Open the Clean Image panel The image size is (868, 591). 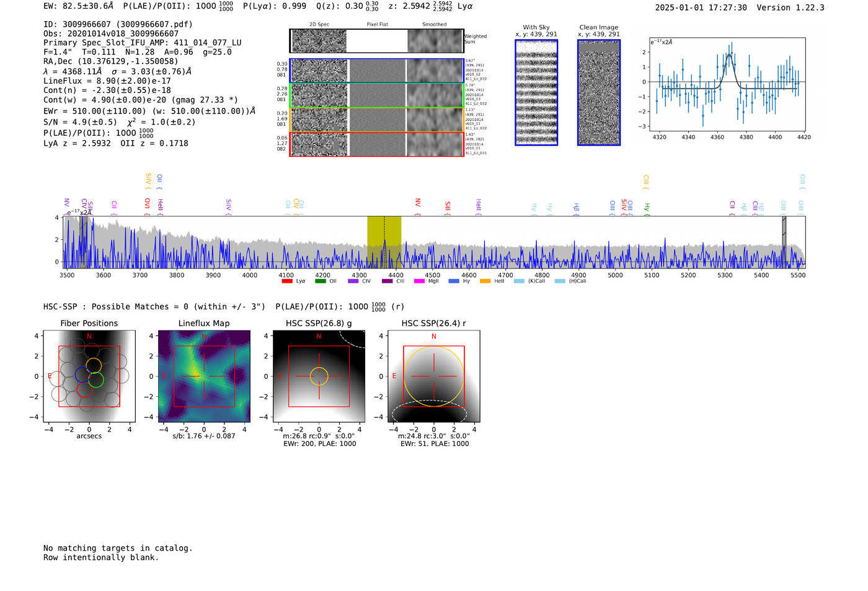coord(599,92)
